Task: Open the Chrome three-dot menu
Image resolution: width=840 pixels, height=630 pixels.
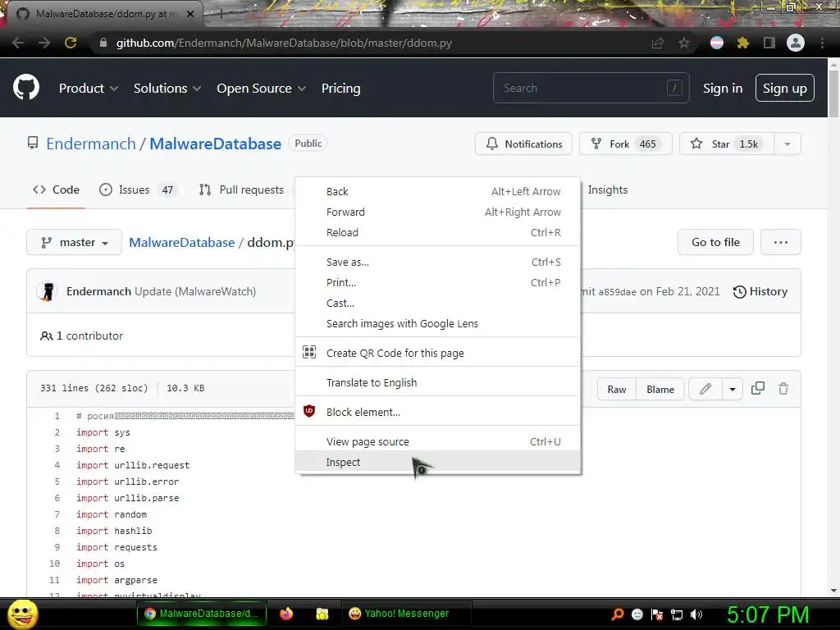Action: 822,43
